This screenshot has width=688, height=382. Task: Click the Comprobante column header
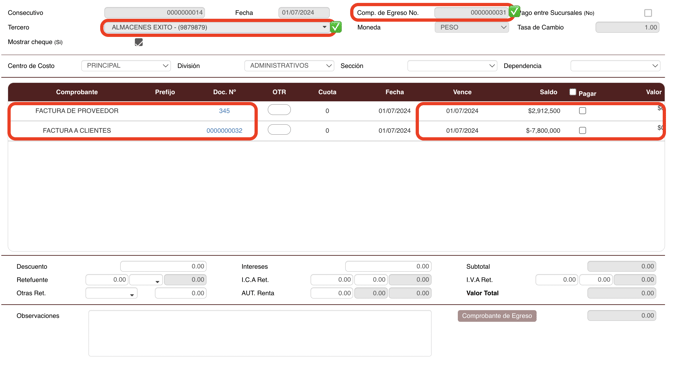[x=77, y=92]
